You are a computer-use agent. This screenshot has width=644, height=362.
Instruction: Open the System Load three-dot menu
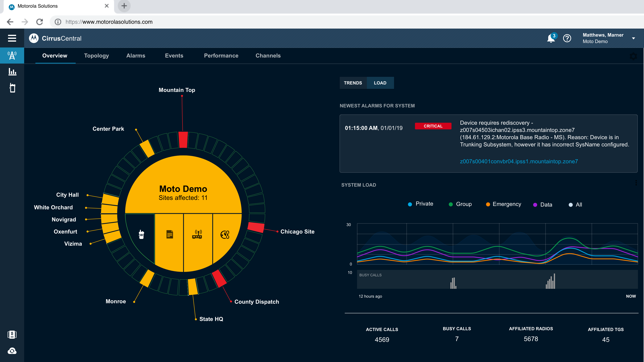[x=636, y=183]
